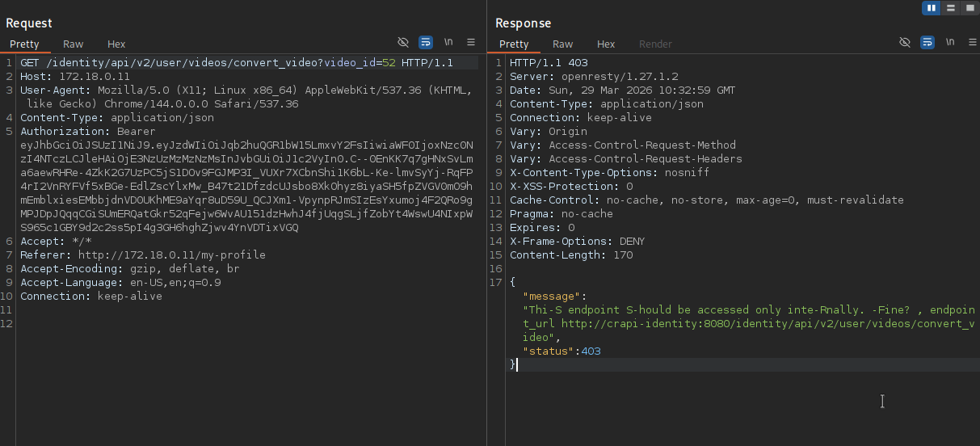980x446 pixels.
Task: Click the response Connection: keep-alive line
Action: pos(581,117)
